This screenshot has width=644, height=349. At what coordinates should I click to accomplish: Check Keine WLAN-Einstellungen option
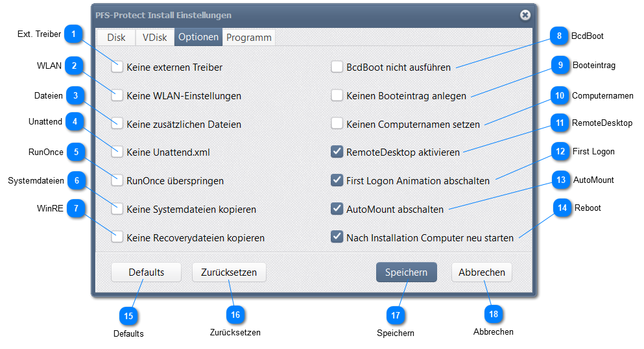tap(117, 95)
